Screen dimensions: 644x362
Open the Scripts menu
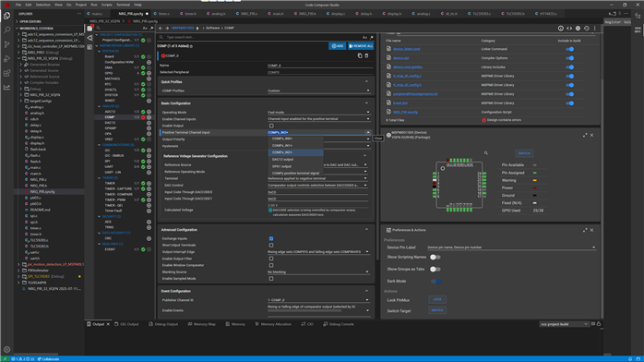coord(107,5)
